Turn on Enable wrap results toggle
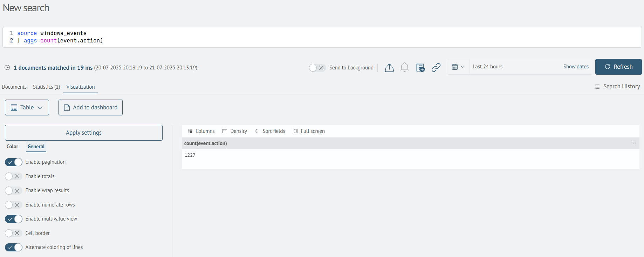Image resolution: width=644 pixels, height=257 pixels. (14, 190)
